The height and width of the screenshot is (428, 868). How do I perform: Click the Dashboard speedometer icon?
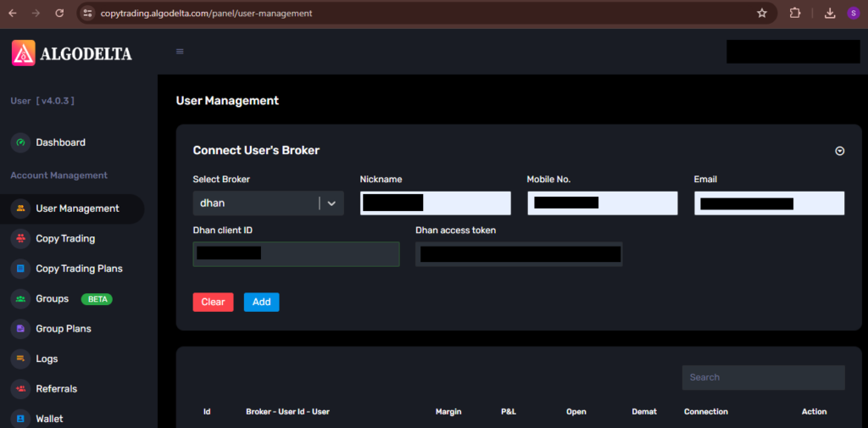(20, 142)
